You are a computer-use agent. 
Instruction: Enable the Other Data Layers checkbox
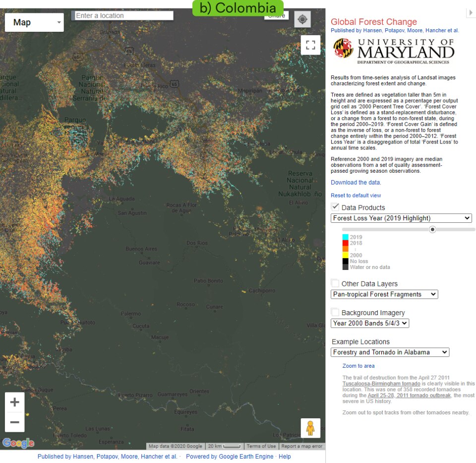335,283
